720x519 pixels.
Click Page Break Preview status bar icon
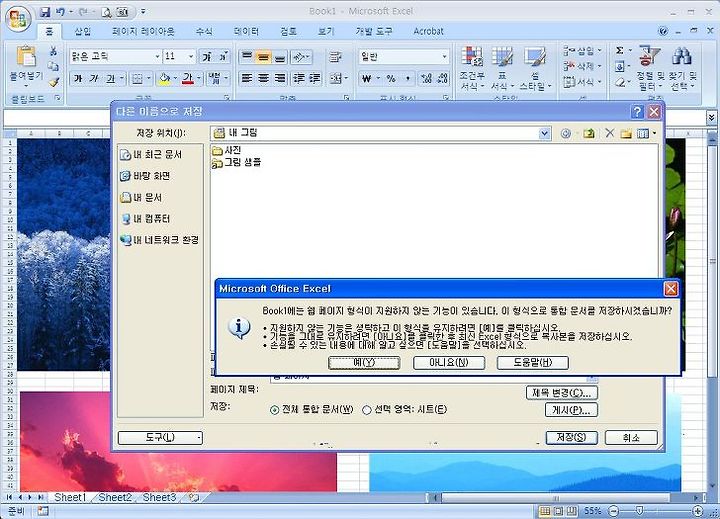(572, 511)
